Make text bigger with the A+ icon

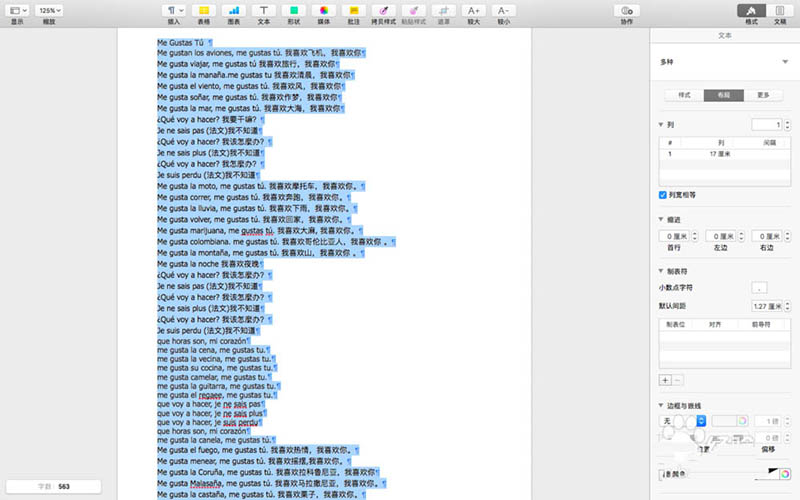473,11
